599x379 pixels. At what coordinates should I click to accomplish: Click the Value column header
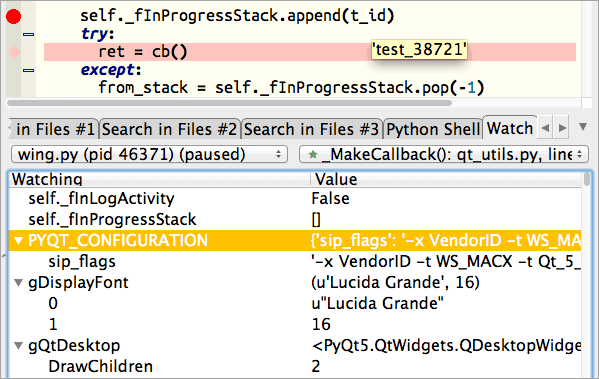click(x=447, y=179)
